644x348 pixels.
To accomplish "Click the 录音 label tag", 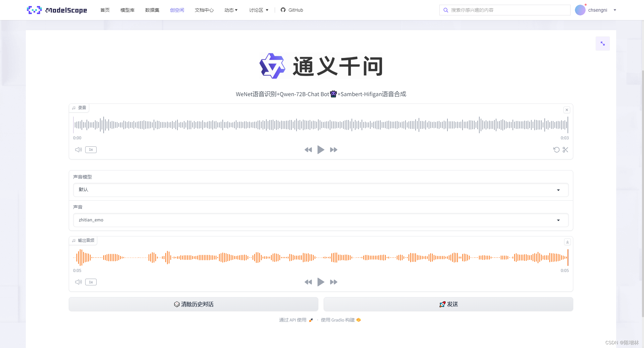I will click(79, 108).
